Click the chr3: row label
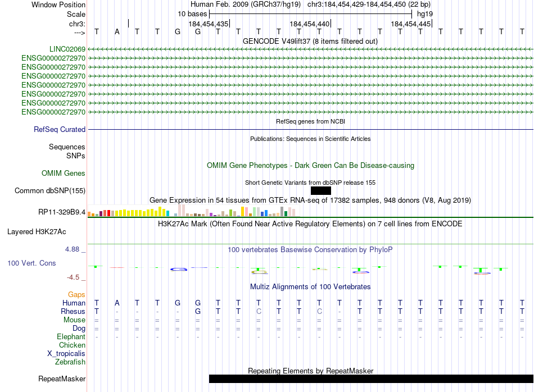534x392 pixels. coord(77,24)
